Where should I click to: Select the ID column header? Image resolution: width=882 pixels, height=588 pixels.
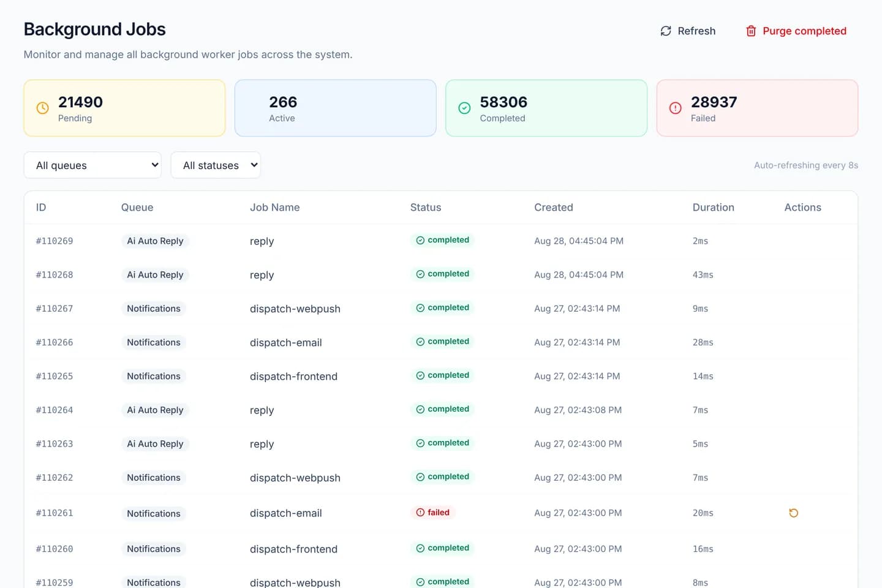41,207
